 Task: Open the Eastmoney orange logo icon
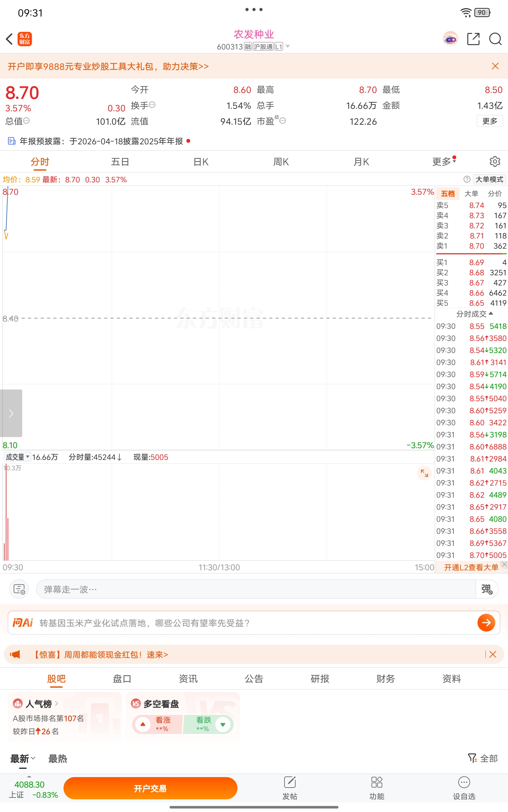(24, 39)
